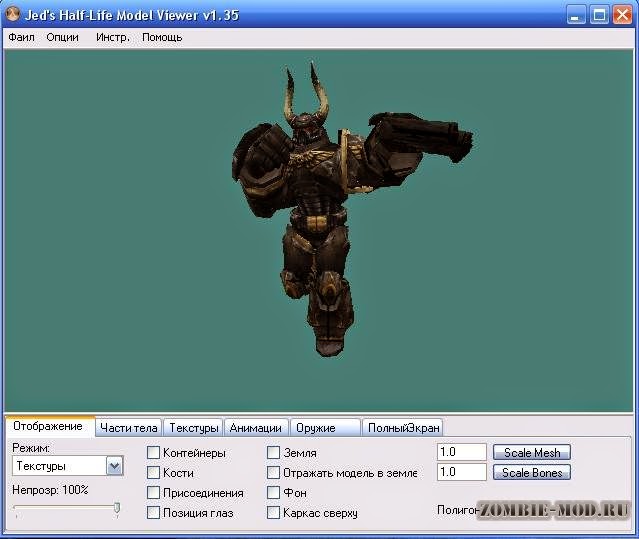Image resolution: width=639 pixels, height=539 pixels.
Task: Switch to the Текстуры tab
Action: tap(194, 428)
